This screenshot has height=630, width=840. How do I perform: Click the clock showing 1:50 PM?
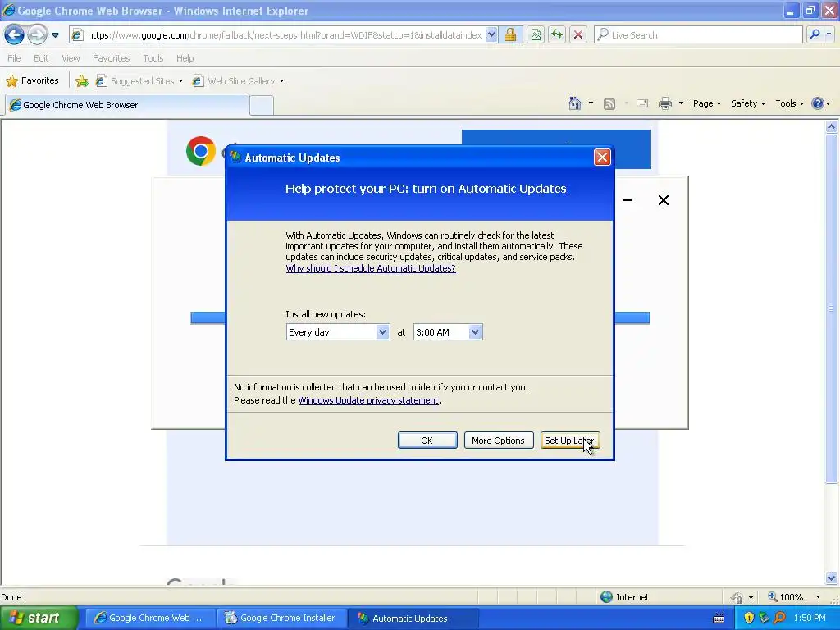[810, 619]
